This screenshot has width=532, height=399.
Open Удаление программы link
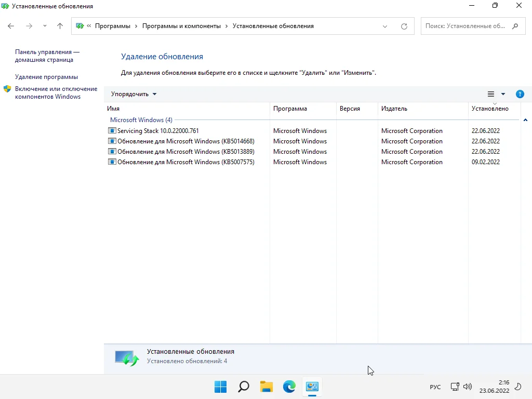pyautogui.click(x=46, y=77)
